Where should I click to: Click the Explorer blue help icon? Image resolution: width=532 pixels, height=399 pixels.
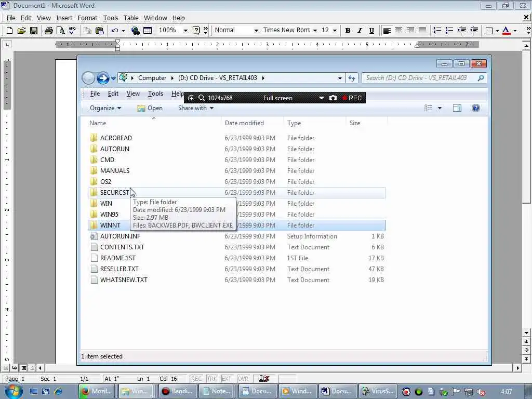476,108
